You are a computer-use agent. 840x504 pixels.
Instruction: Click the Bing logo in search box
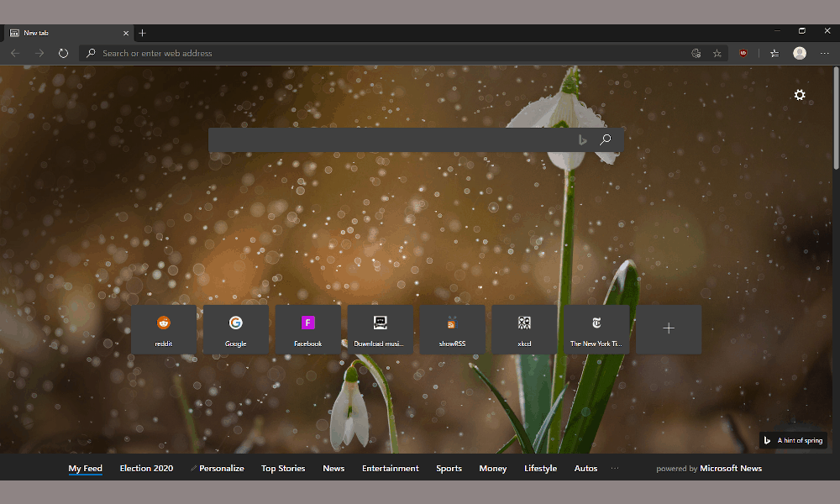pyautogui.click(x=582, y=140)
